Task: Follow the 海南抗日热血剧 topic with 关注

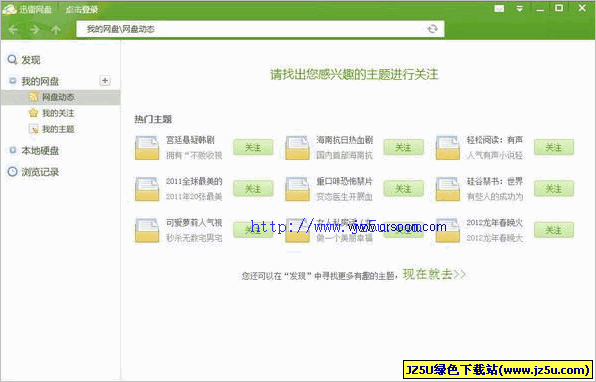Action: (403, 147)
